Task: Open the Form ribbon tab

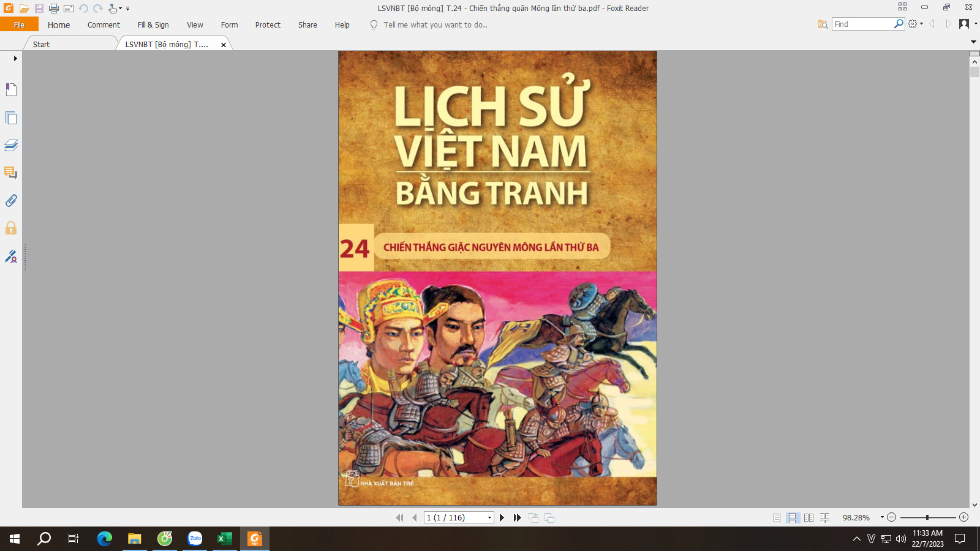Action: pyautogui.click(x=230, y=24)
